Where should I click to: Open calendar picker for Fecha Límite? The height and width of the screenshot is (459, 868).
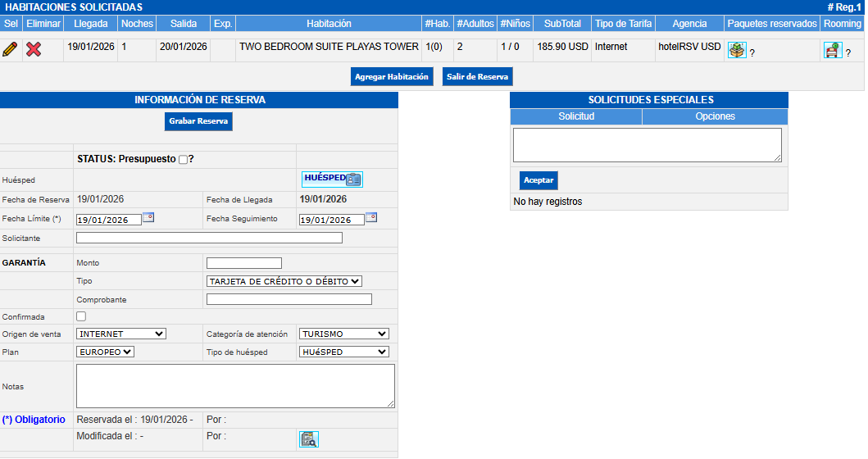148,218
